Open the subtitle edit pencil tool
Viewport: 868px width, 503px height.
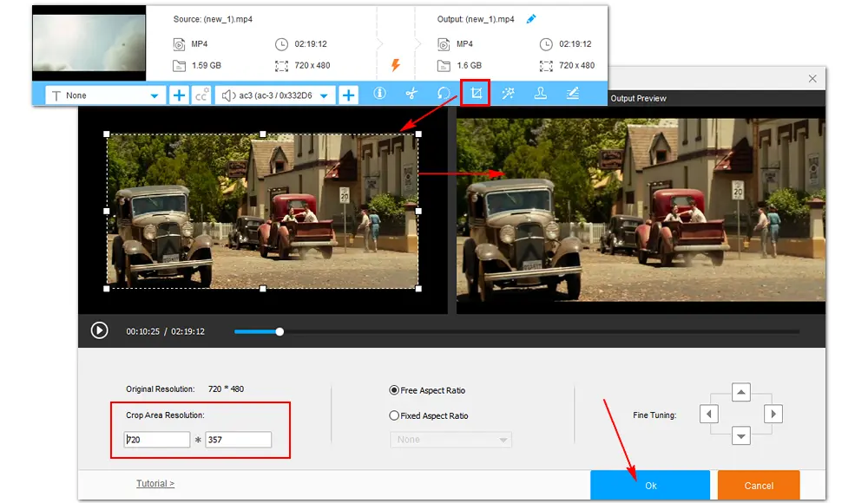[572, 94]
